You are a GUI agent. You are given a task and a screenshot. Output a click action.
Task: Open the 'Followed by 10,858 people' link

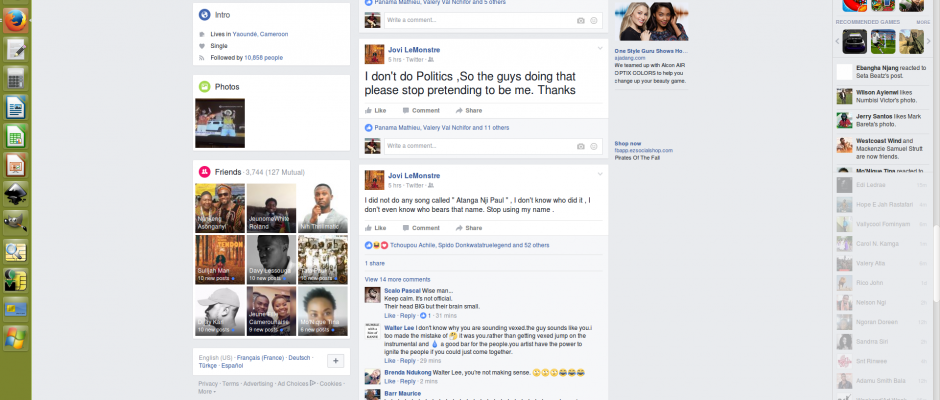(x=248, y=58)
